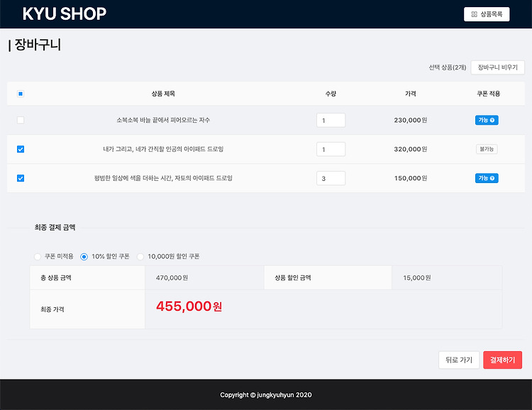The image size is (532, 410).
Task: Click quantity field for 230,000원 item
Action: coord(331,120)
